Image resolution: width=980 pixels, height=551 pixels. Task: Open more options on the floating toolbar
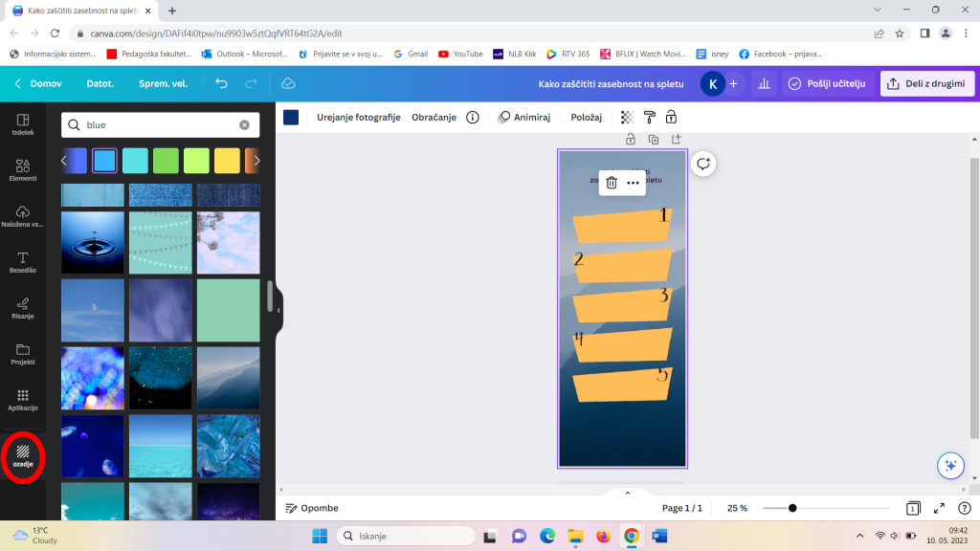(634, 183)
